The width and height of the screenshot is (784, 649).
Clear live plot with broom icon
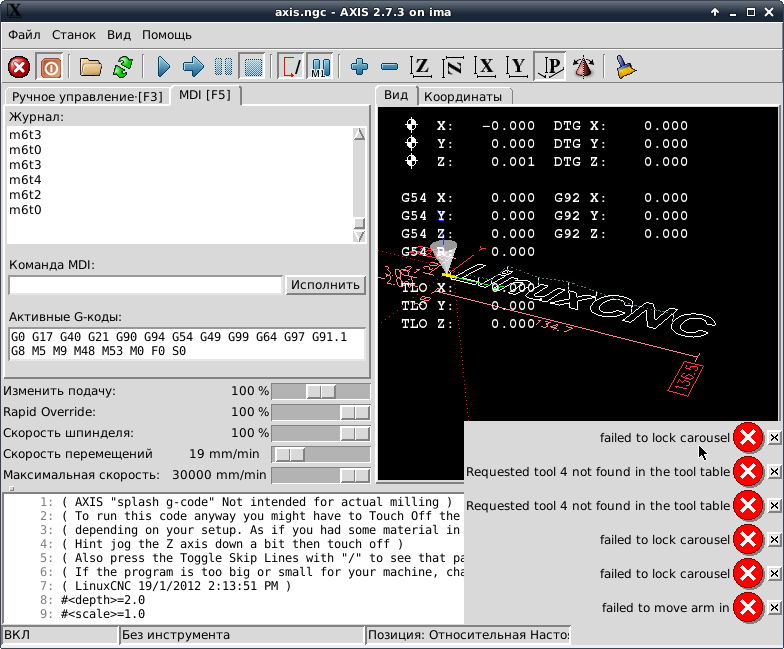pos(626,67)
